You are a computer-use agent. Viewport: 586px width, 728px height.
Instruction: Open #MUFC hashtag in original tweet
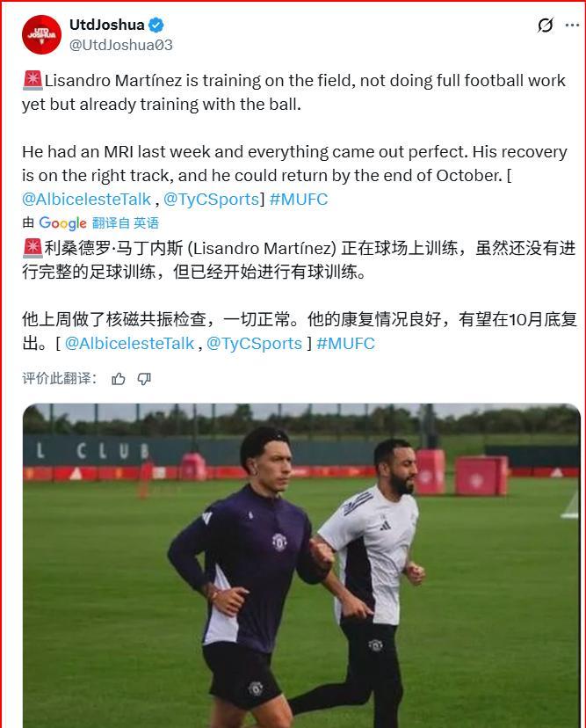pos(299,200)
